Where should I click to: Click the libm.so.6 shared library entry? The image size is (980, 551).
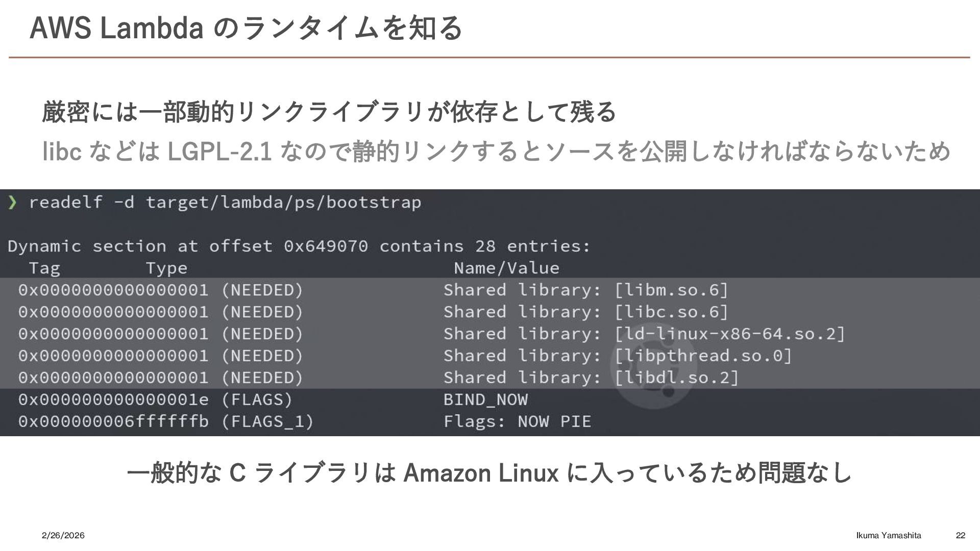671,290
